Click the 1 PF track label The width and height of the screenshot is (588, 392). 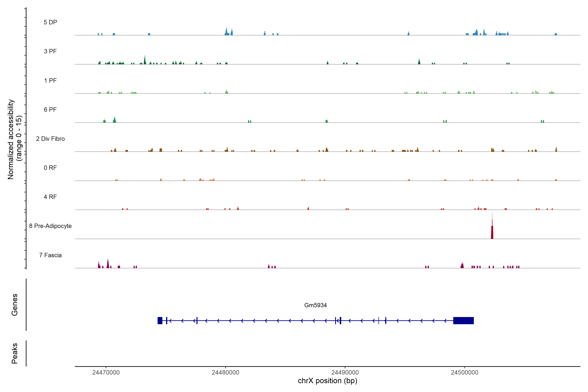tap(50, 81)
